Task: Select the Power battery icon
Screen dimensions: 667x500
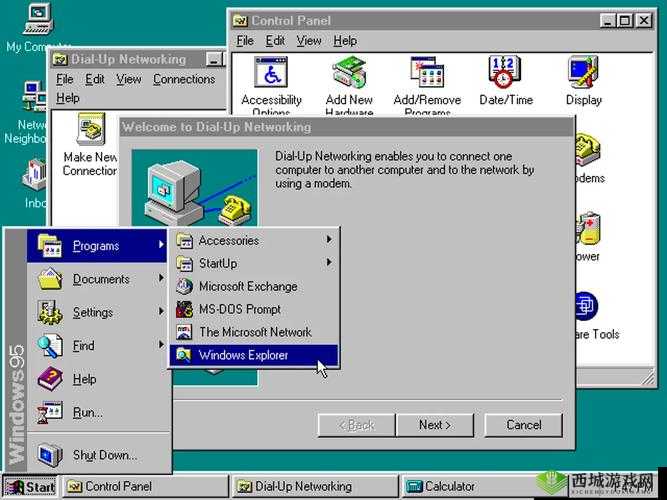Action: click(588, 229)
